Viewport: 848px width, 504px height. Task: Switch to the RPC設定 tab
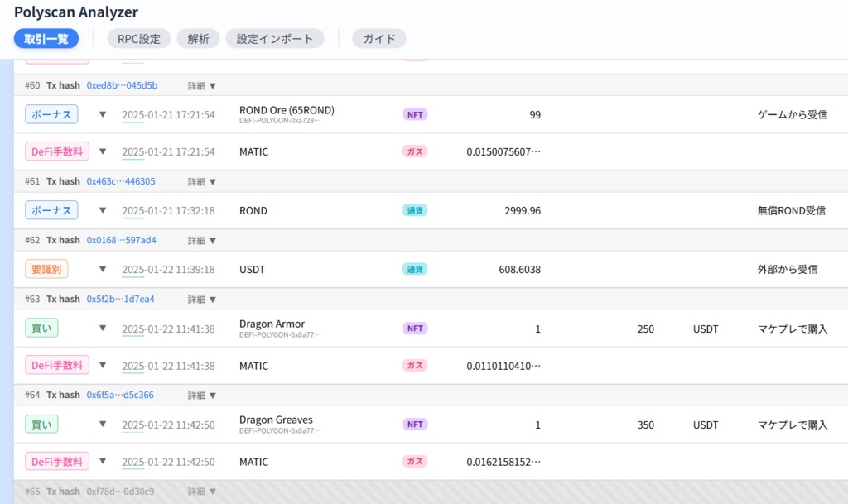click(x=138, y=38)
